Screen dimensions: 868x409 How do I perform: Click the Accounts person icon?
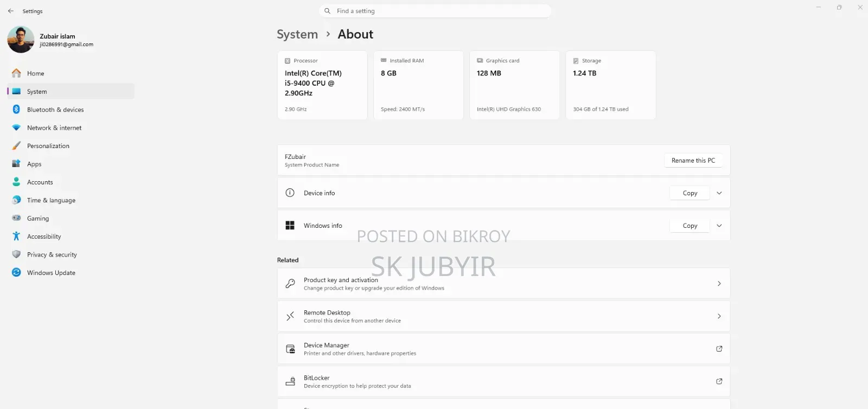click(16, 182)
